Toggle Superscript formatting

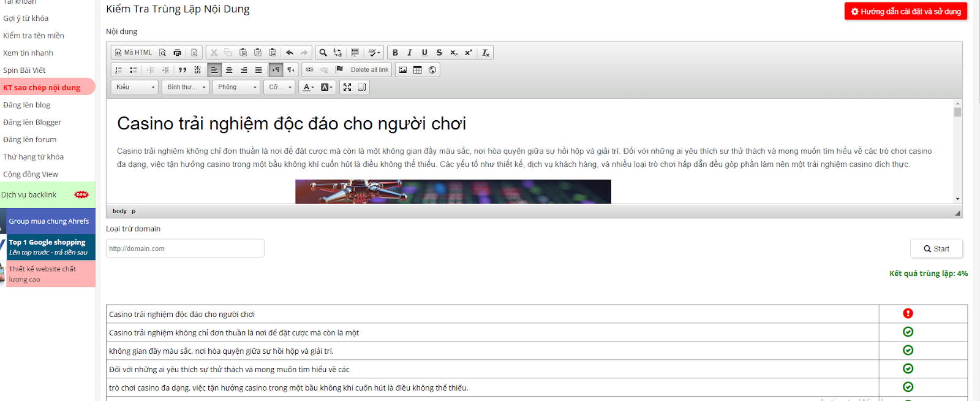coord(469,53)
